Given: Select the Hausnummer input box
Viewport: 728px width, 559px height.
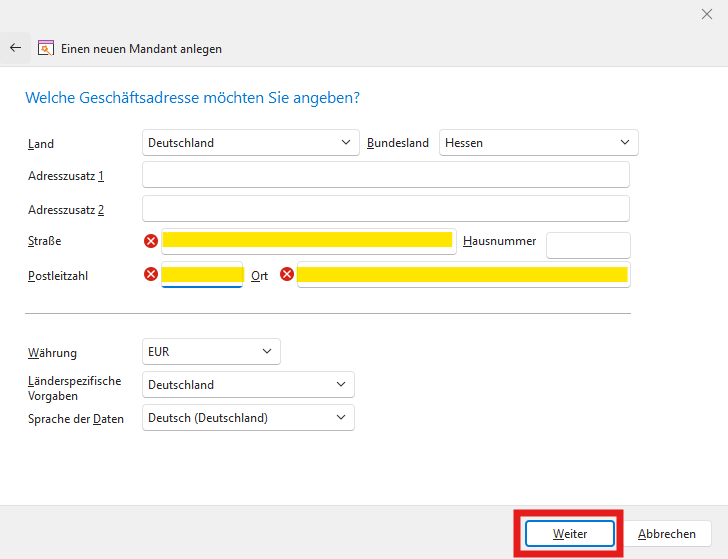Looking at the screenshot, I should coord(588,245).
